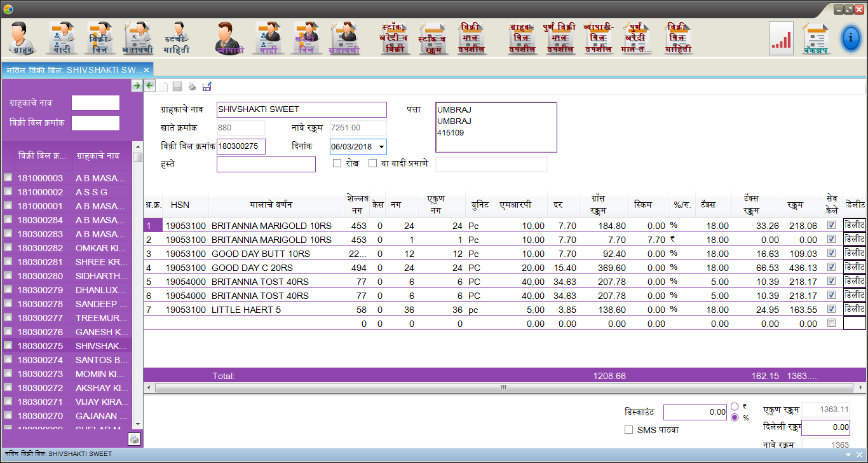Toggle saved checkbox for LITTLE HAERT 5 row
This screenshot has width=868, height=463.
(831, 309)
